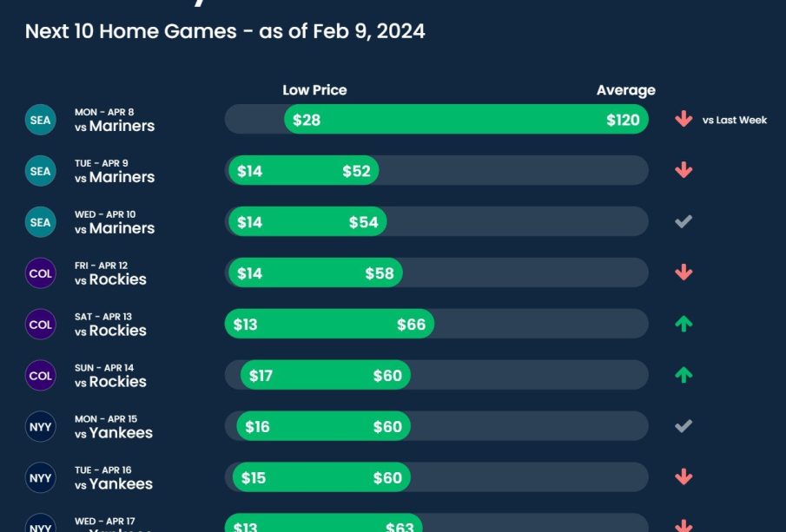Click the "Average" column header
This screenshot has height=532, width=786.
point(625,90)
